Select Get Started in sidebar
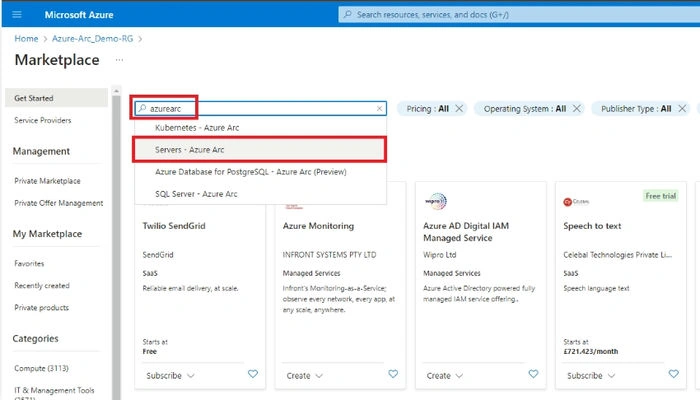 [56, 98]
